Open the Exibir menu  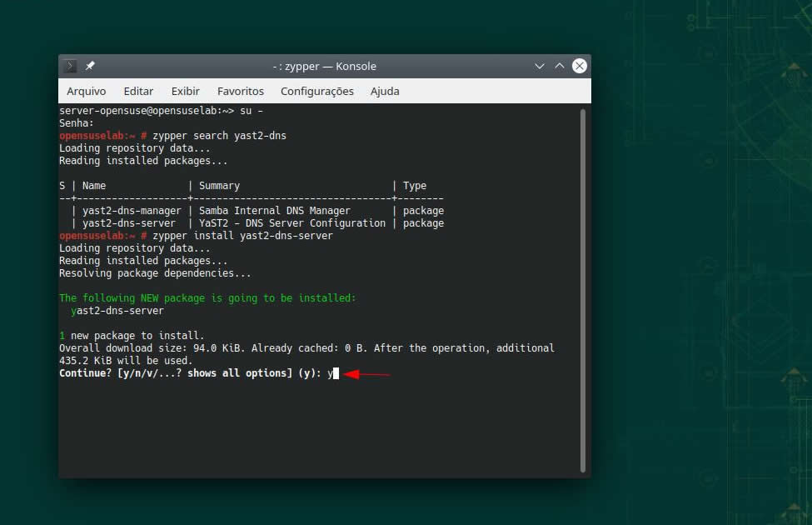[x=185, y=91]
